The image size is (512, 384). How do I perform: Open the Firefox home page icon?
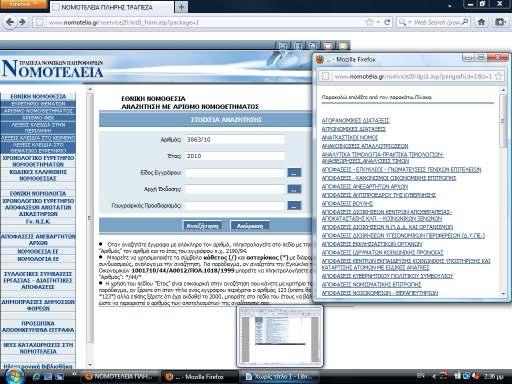click(x=481, y=22)
